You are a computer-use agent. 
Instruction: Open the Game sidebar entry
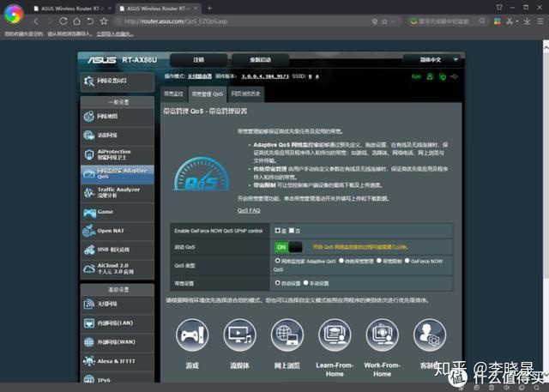(x=117, y=212)
